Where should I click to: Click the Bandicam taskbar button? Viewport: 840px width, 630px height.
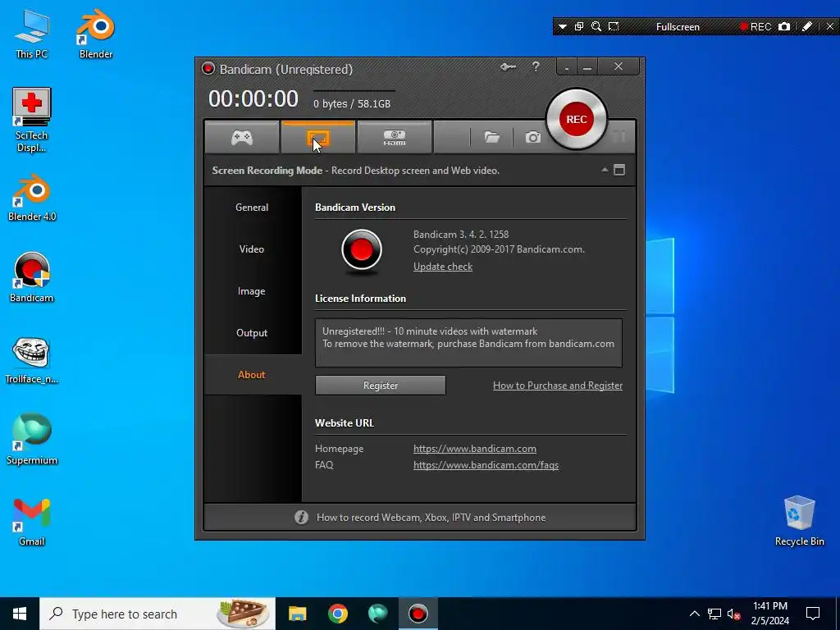[x=418, y=614]
